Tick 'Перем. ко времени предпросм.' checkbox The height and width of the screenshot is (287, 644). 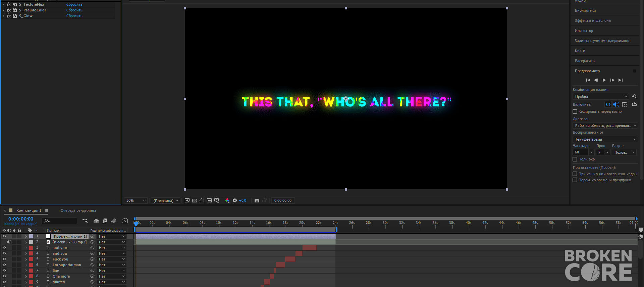tap(575, 180)
